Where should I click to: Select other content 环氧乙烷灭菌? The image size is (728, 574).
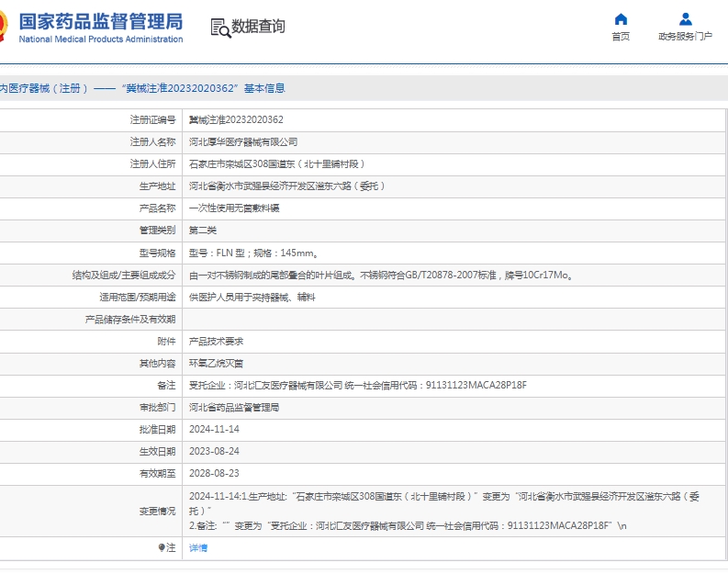[x=216, y=363]
